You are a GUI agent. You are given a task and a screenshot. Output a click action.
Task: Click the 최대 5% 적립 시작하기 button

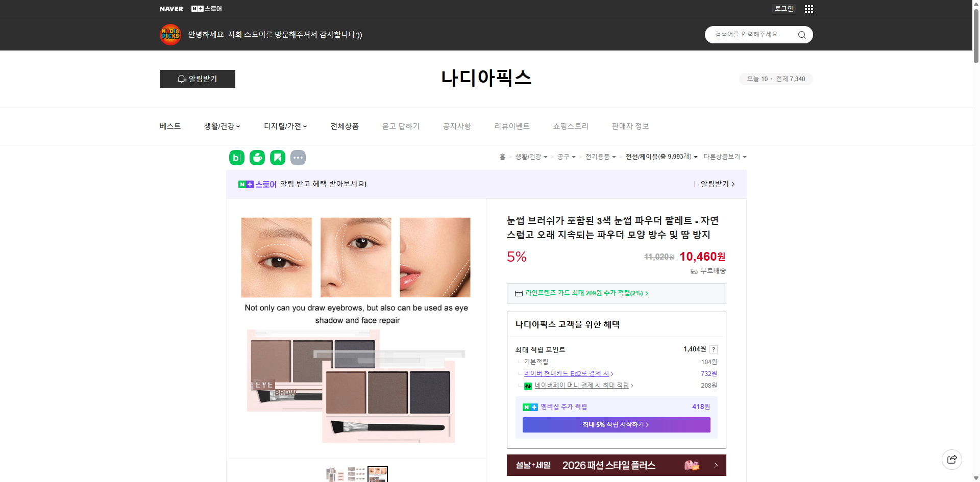tap(616, 424)
